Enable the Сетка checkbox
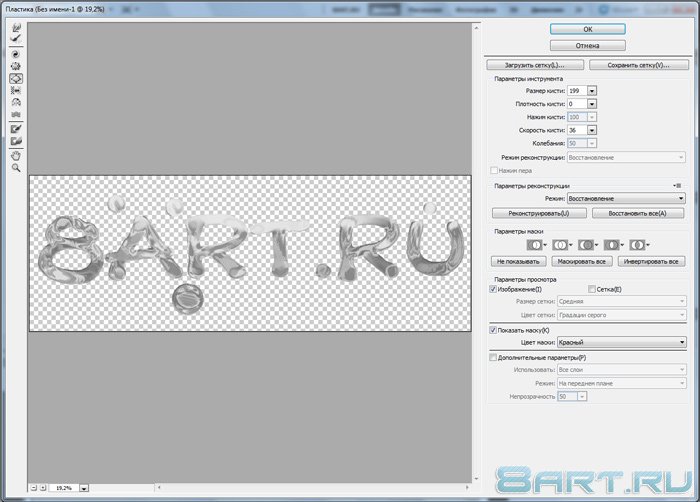The height and width of the screenshot is (502, 700). pyautogui.click(x=592, y=289)
